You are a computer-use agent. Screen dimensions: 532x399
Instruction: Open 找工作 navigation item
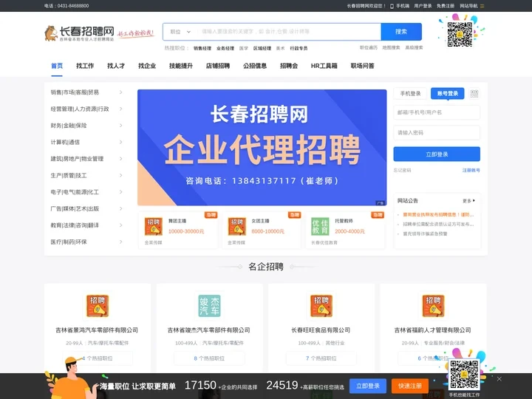point(85,66)
